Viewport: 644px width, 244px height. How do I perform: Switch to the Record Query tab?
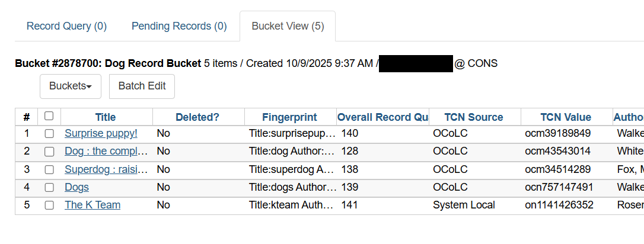pos(66,26)
